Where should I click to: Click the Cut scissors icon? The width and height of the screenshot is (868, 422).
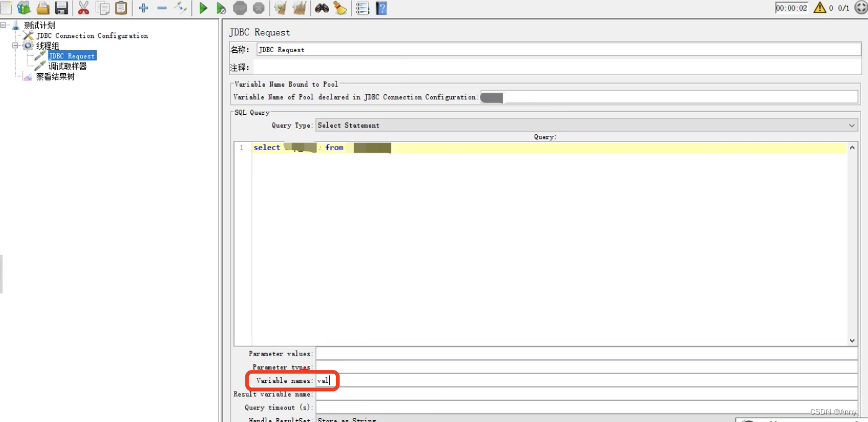click(83, 8)
